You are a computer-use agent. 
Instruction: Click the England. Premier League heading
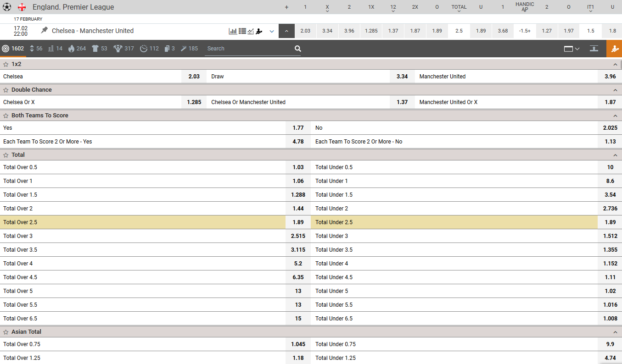73,7
